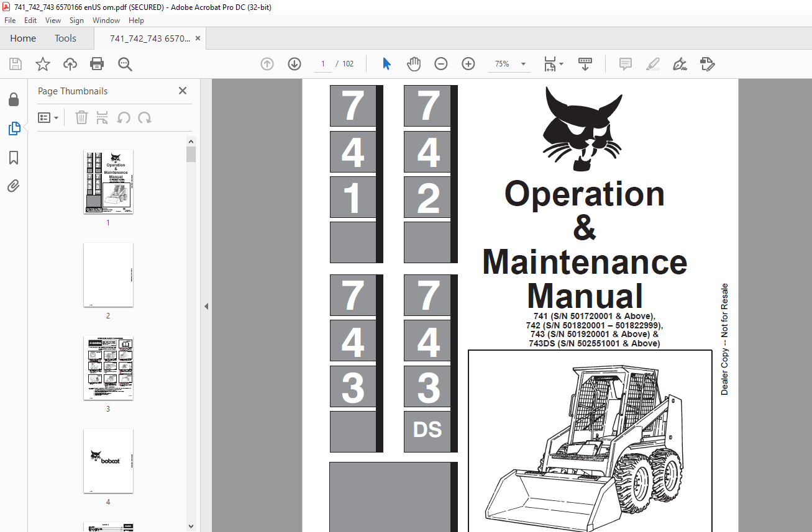Switch to the Home tab
This screenshot has width=812, height=532.
tap(23, 38)
